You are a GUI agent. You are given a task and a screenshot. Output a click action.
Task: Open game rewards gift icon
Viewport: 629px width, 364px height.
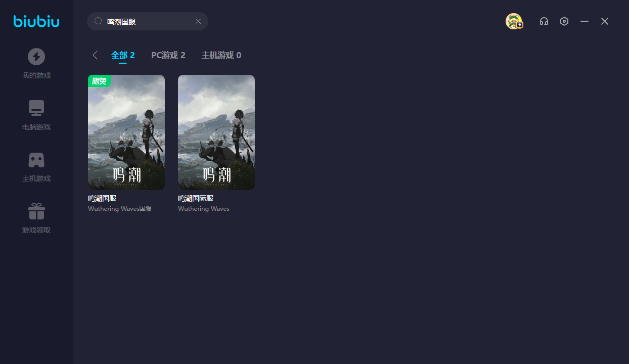36,211
